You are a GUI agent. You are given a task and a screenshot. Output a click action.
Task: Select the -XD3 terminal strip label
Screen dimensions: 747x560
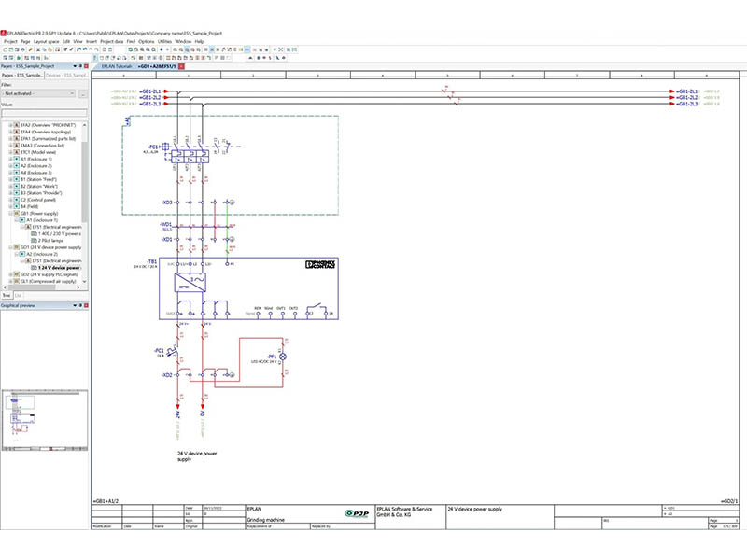167,203
